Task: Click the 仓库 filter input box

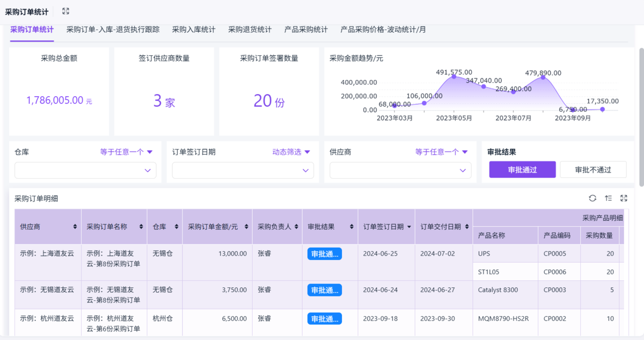Action: point(85,170)
